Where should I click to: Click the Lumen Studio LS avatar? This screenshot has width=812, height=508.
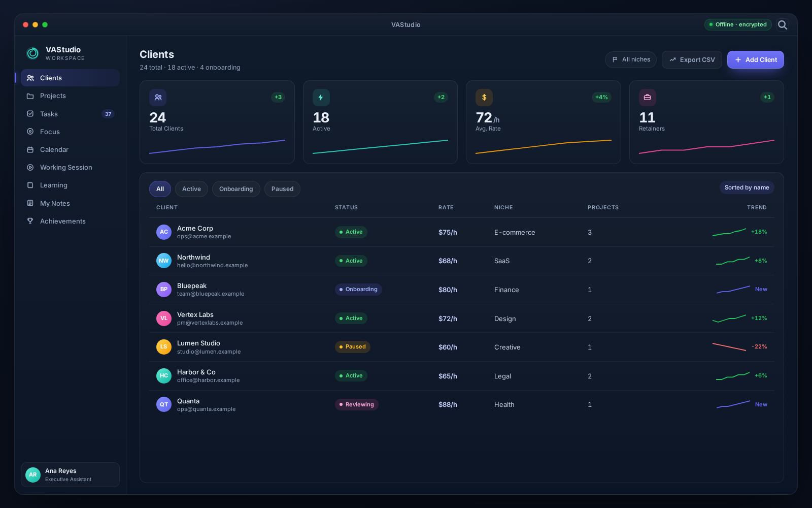coord(164,347)
